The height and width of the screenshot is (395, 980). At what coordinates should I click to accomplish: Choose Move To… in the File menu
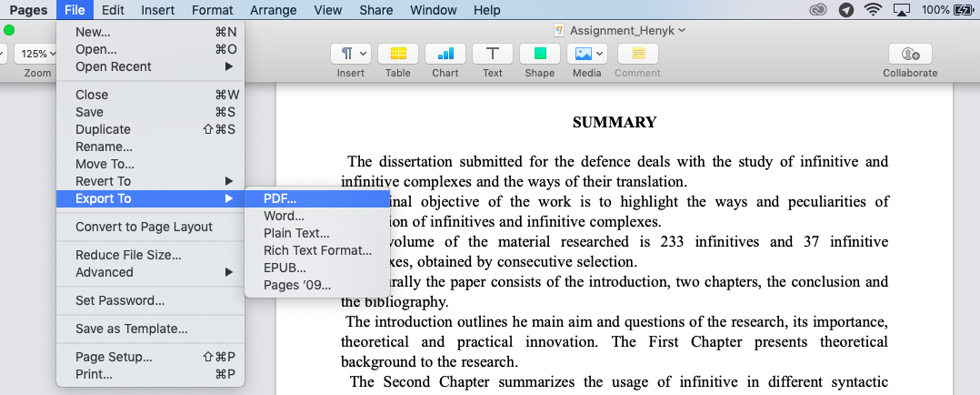[150, 165]
